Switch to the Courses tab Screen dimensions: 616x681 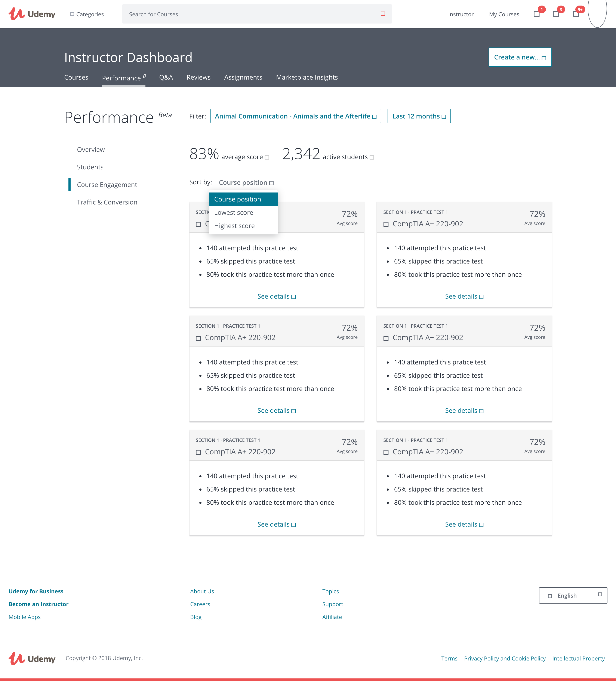point(76,77)
